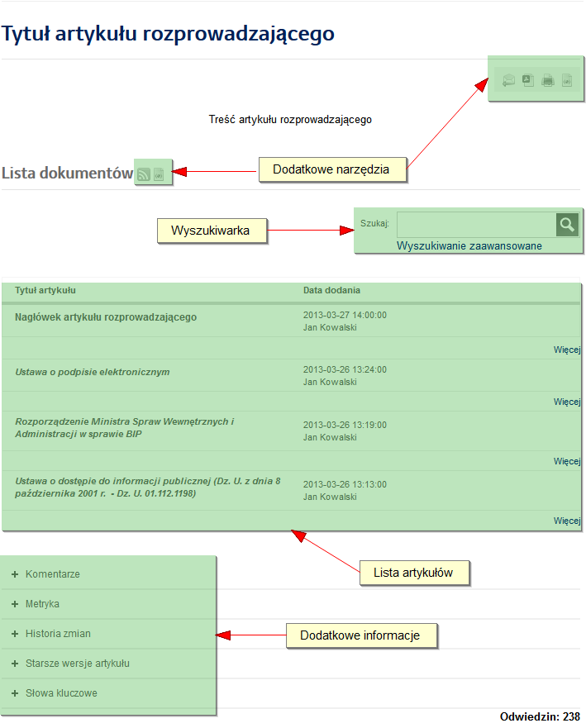The width and height of the screenshot is (586, 728).
Task: Open the article Ustawa o podpisie elektronicznym
Action: [93, 372]
